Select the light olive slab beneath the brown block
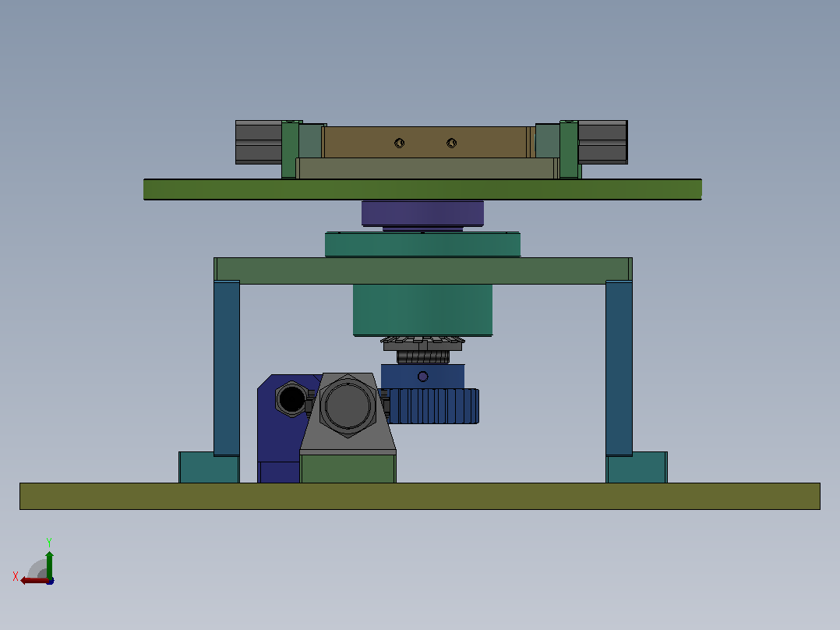 click(x=426, y=168)
